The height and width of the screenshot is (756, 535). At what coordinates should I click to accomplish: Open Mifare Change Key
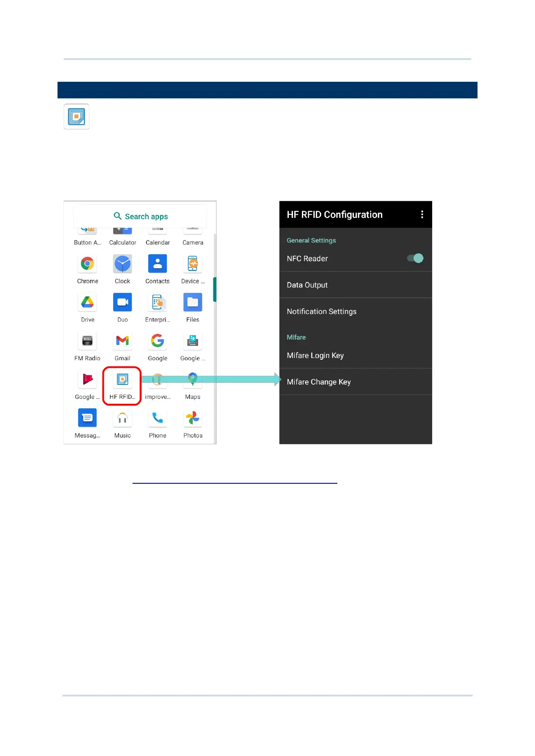pos(356,382)
